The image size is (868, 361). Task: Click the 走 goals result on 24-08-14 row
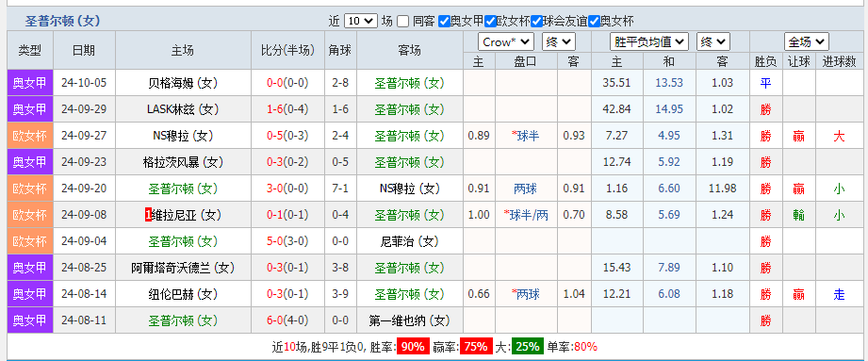[839, 295]
